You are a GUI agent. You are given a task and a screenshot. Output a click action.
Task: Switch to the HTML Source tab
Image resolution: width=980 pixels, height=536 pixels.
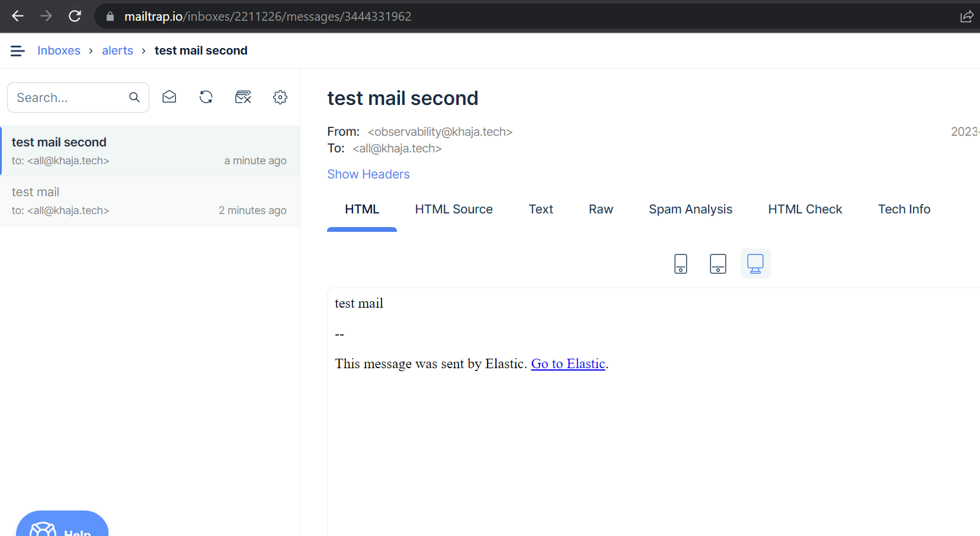click(454, 209)
